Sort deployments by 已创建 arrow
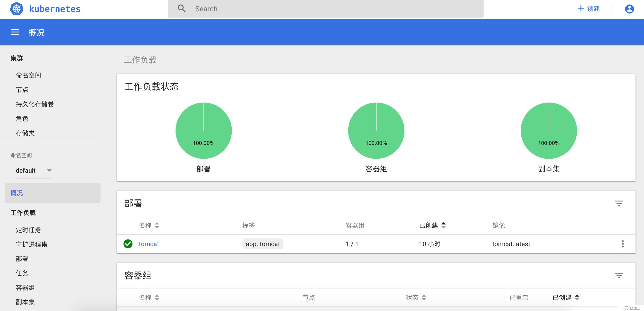644x311 pixels. [x=443, y=225]
